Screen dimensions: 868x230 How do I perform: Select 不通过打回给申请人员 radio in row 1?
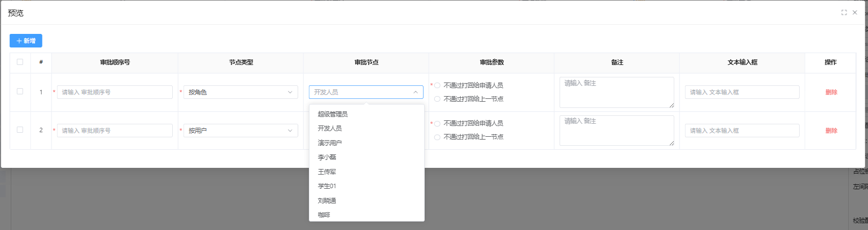[437, 85]
